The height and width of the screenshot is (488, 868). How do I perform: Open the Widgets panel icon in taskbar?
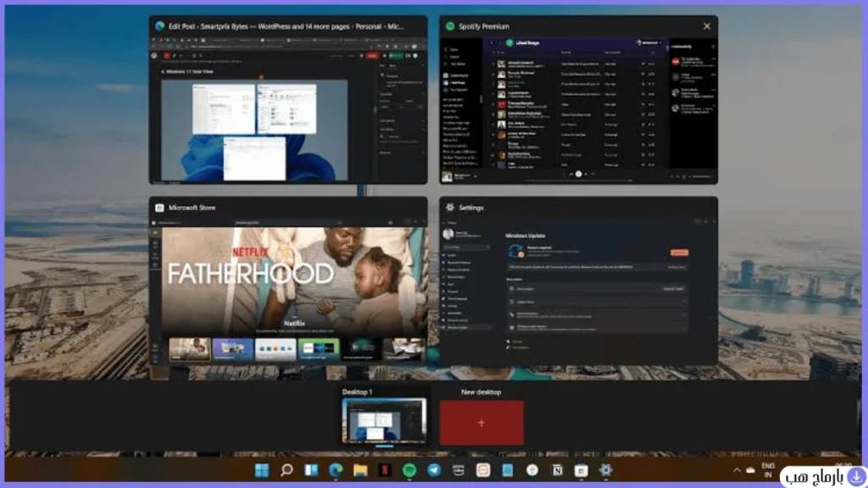311,470
